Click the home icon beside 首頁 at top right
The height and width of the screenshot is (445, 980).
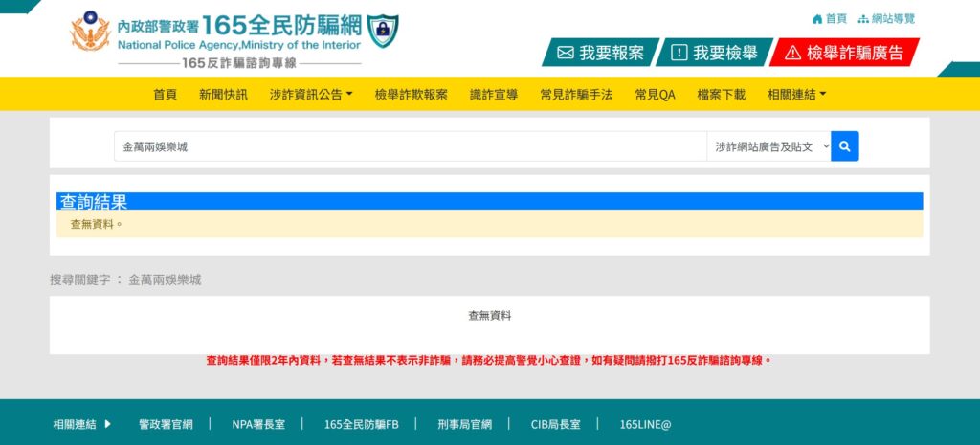[x=817, y=19]
